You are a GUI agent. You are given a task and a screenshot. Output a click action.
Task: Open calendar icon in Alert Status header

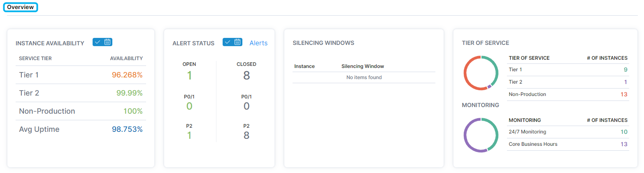click(x=237, y=42)
